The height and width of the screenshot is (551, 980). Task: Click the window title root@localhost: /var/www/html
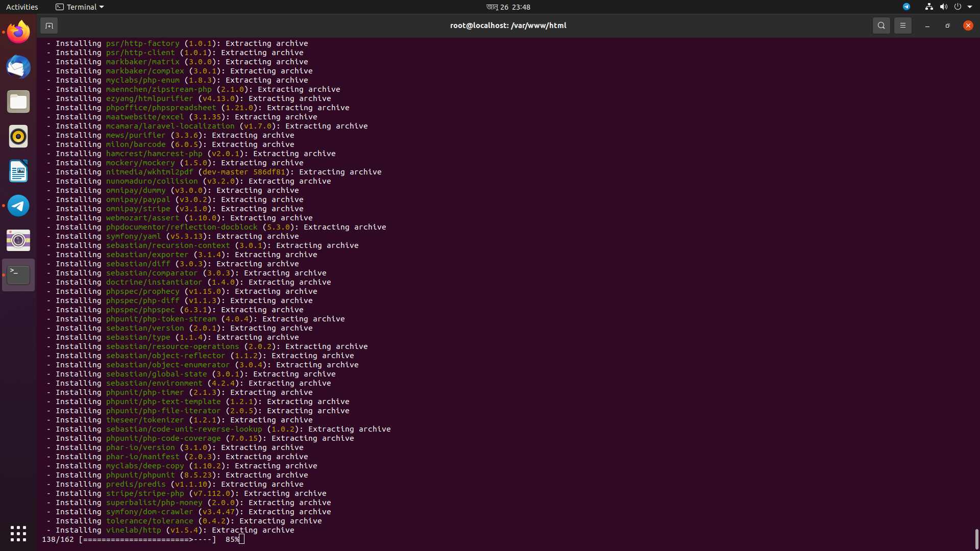coord(508,26)
